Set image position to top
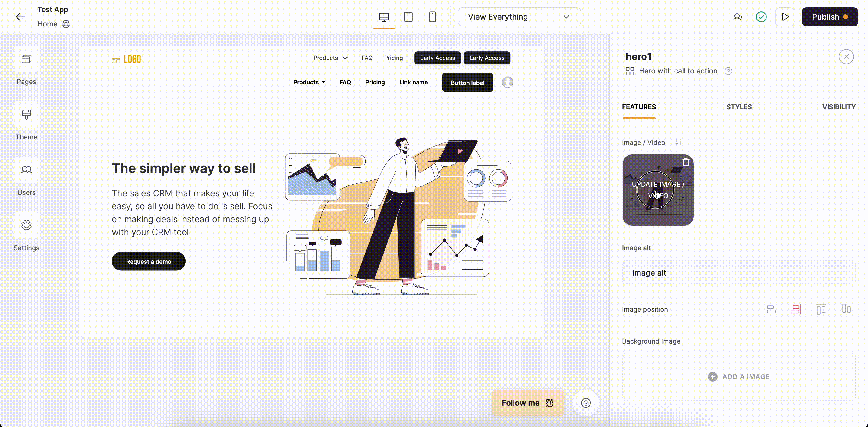This screenshot has height=427, width=868. [821, 309]
